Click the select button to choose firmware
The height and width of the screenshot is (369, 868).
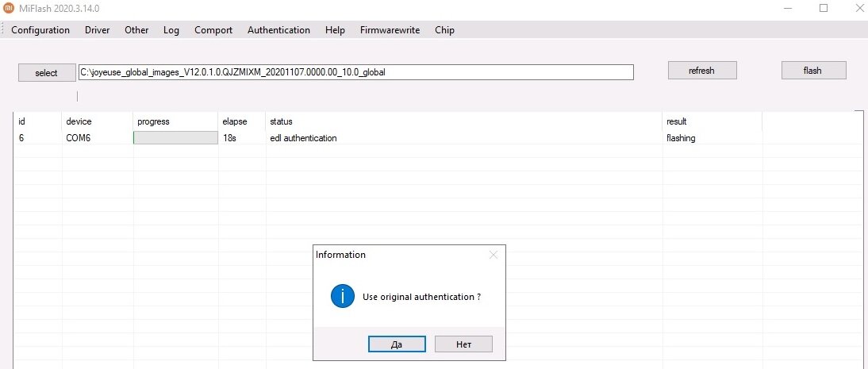pos(47,72)
